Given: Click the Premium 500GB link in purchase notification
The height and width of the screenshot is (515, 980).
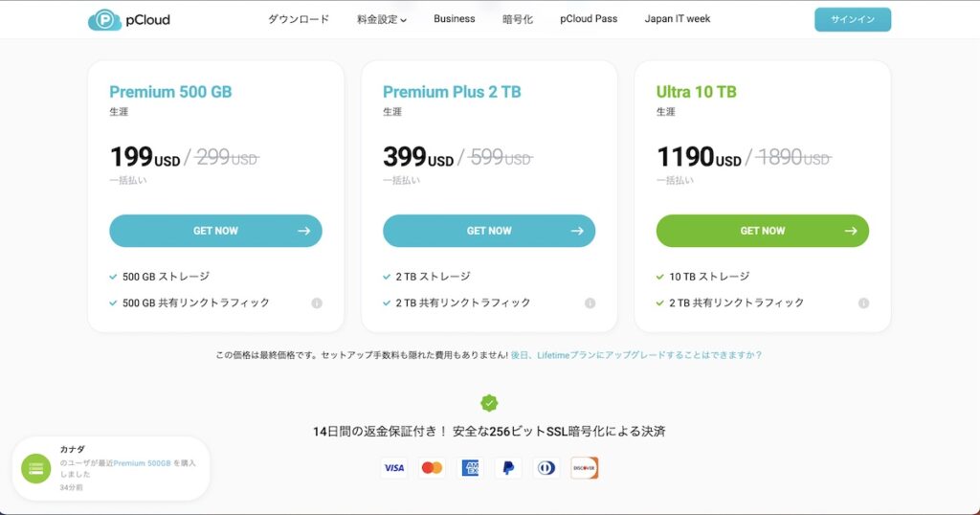Looking at the screenshot, I should (x=142, y=463).
